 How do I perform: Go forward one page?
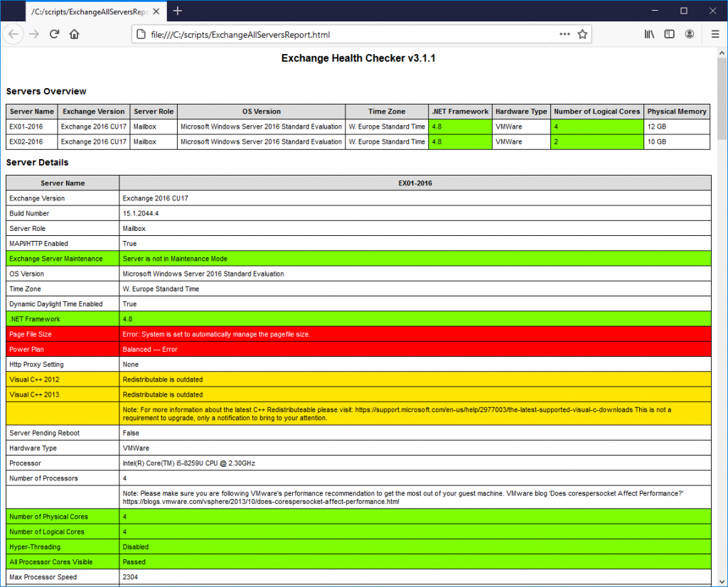[34, 34]
